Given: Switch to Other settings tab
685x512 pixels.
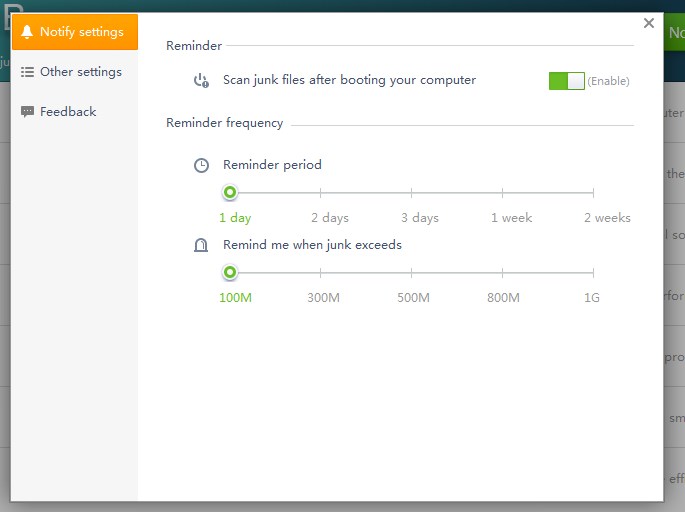Looking at the screenshot, I should click(75, 72).
